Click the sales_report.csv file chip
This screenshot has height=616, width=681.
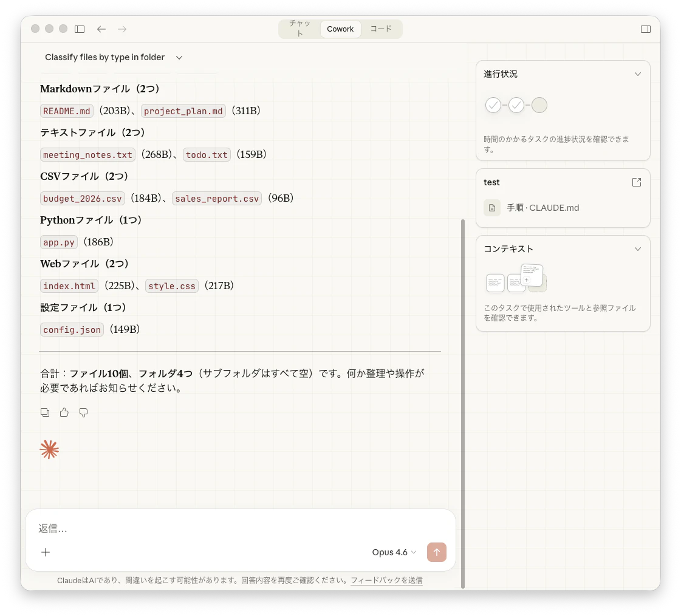coord(217,199)
